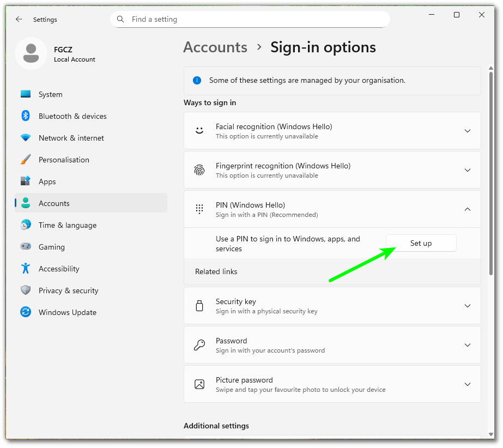Minimize the Settings window
The width and height of the screenshot is (503, 448).
tap(432, 15)
